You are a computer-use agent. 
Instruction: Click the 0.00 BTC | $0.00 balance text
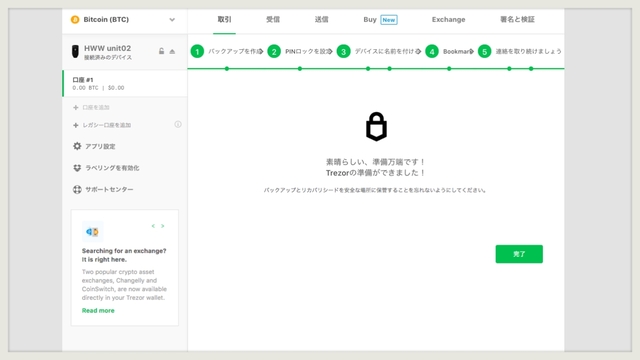coord(98,88)
